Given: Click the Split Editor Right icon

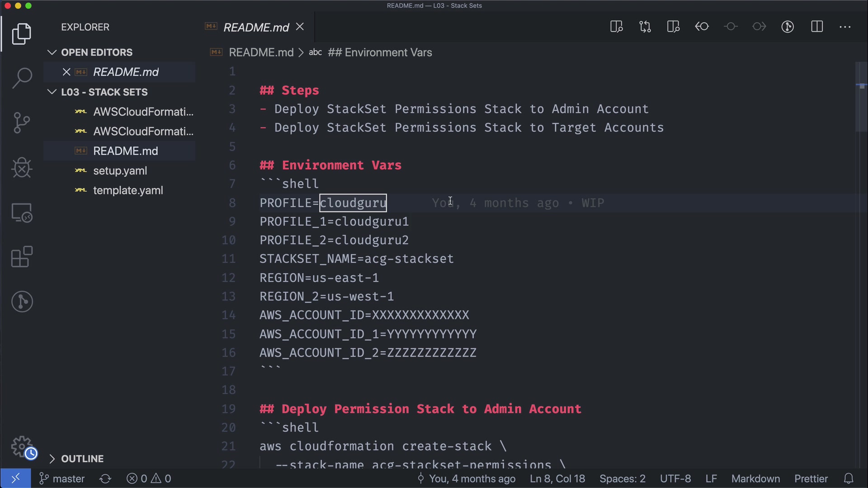Looking at the screenshot, I should point(817,27).
